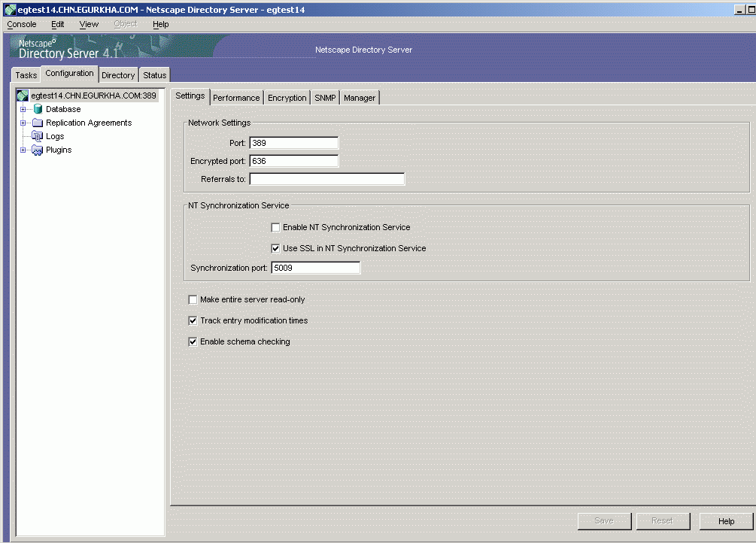Toggle Track entry modification times

tap(193, 320)
